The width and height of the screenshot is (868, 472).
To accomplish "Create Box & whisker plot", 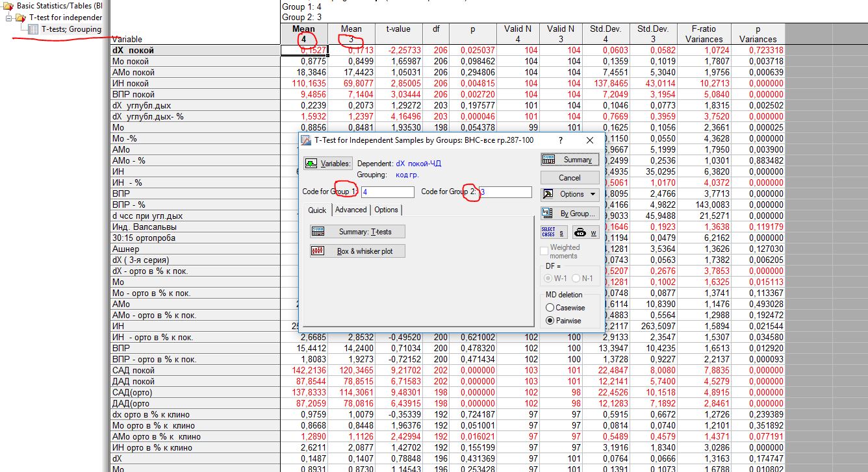I will point(357,251).
